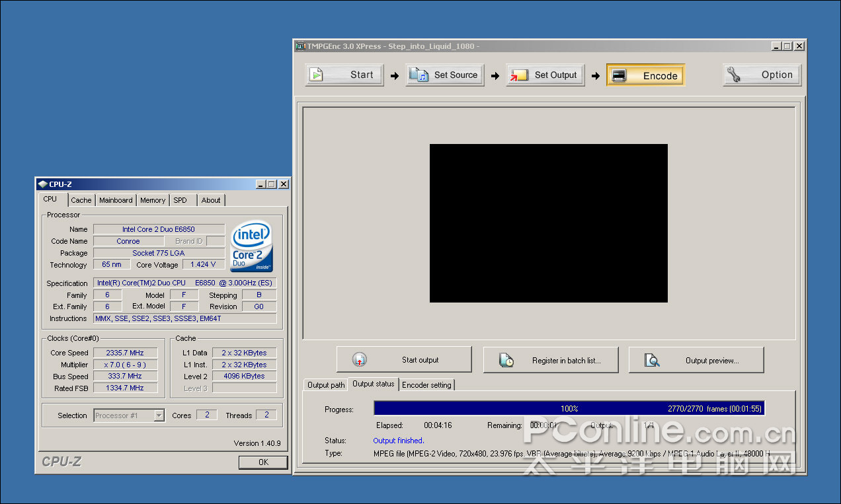Select the Encode step monitor icon
Viewport: 841px width, 504px height.
tap(619, 75)
